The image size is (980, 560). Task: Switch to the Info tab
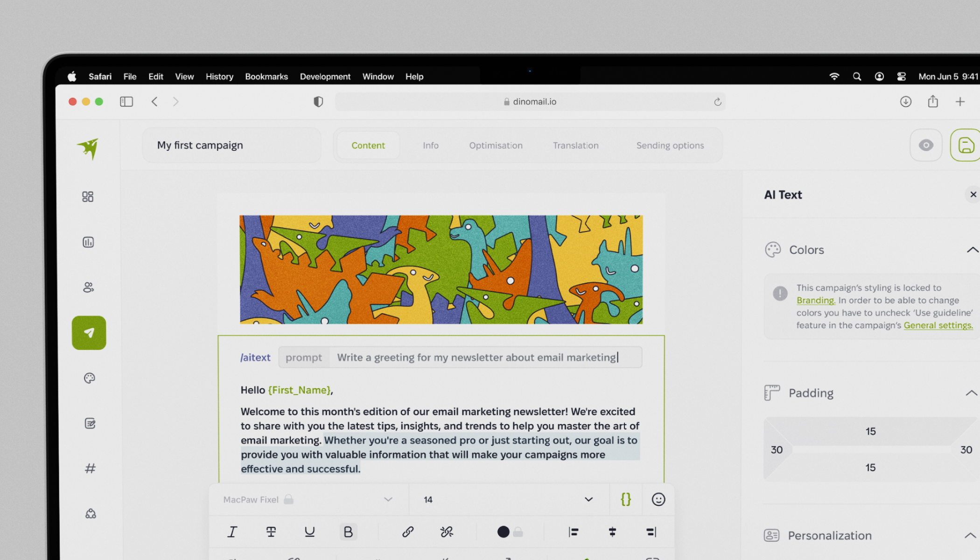pyautogui.click(x=431, y=145)
